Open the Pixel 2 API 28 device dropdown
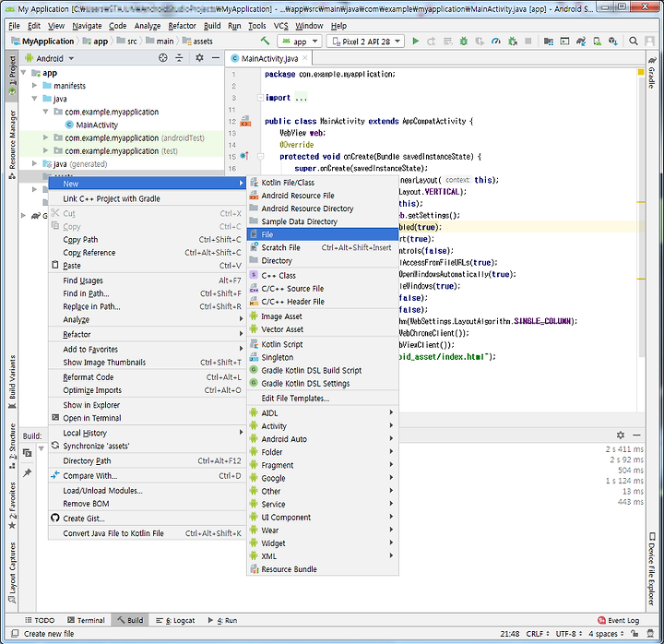 (366, 42)
